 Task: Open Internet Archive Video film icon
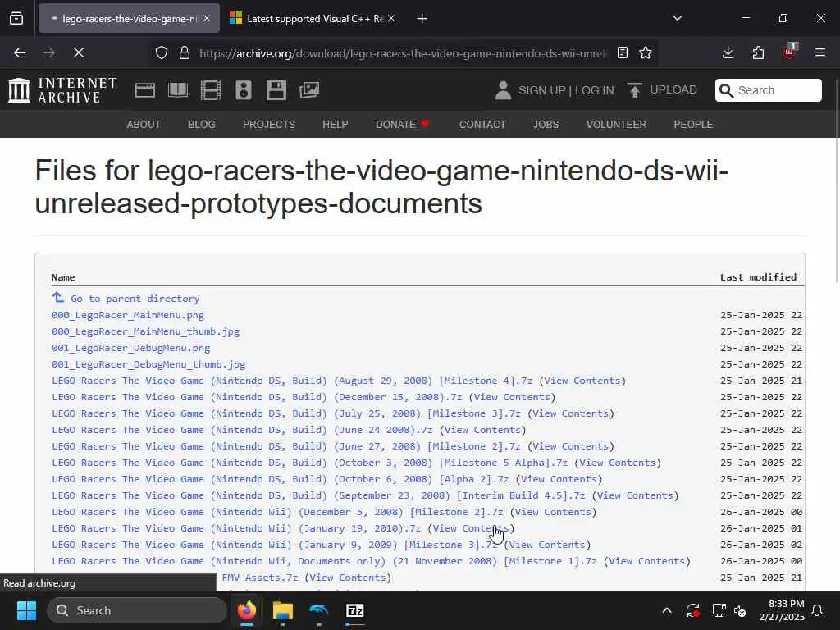point(211,90)
